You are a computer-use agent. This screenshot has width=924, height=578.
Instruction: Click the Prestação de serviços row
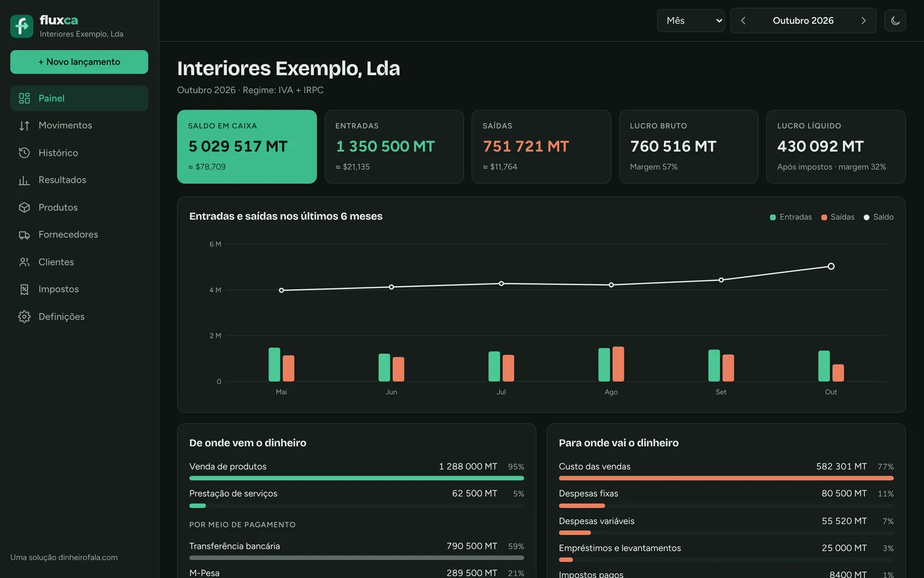click(x=357, y=498)
